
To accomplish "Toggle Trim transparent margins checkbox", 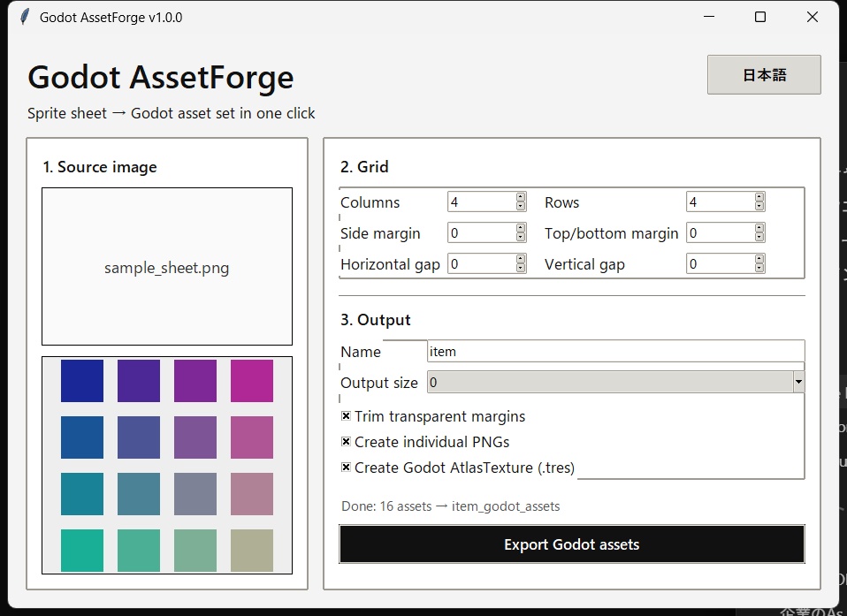I will point(347,415).
